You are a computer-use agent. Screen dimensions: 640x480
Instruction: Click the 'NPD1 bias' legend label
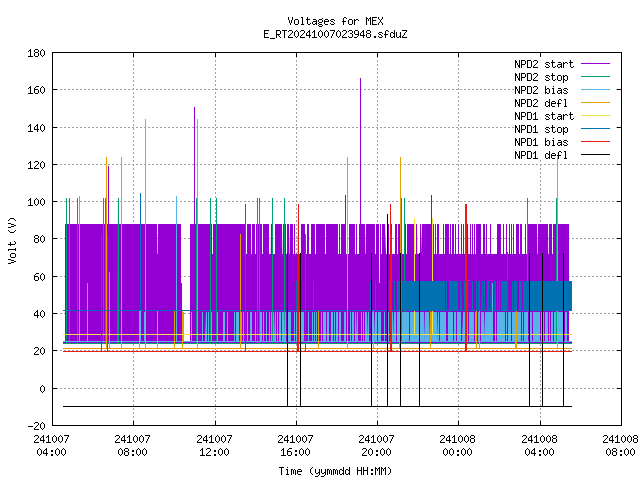tap(541, 142)
